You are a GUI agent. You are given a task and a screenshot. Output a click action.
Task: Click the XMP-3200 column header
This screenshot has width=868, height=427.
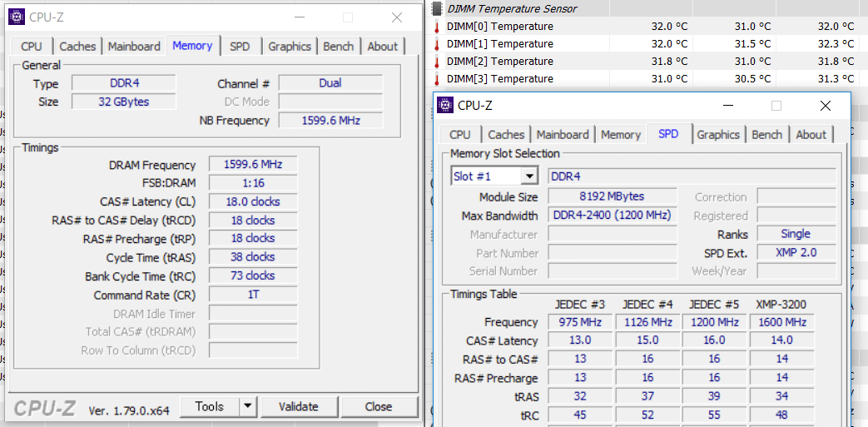pos(781,304)
